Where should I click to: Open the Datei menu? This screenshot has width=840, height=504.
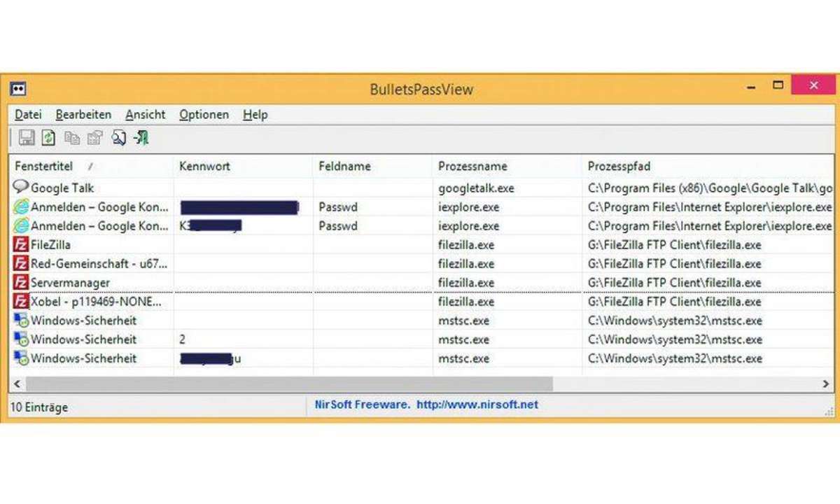click(28, 114)
